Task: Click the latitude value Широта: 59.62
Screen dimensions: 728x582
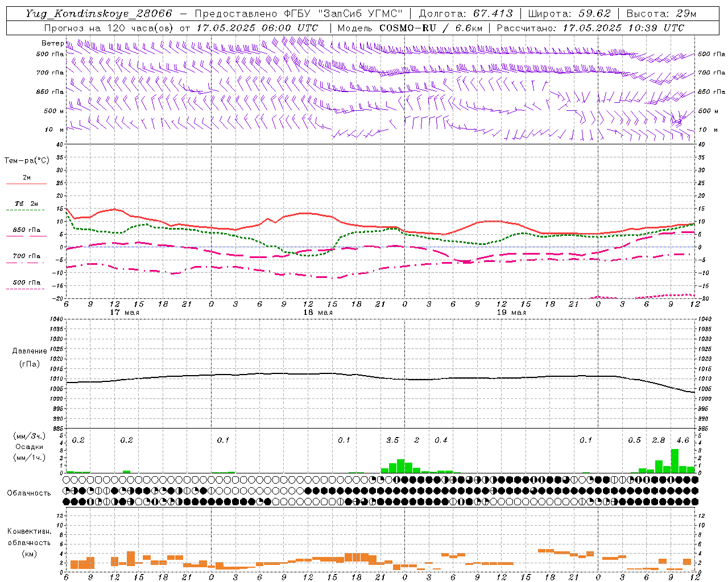Action: click(x=569, y=14)
